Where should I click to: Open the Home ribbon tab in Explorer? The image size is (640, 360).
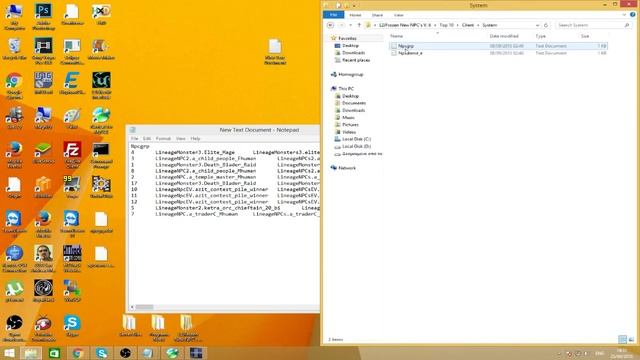[355, 15]
